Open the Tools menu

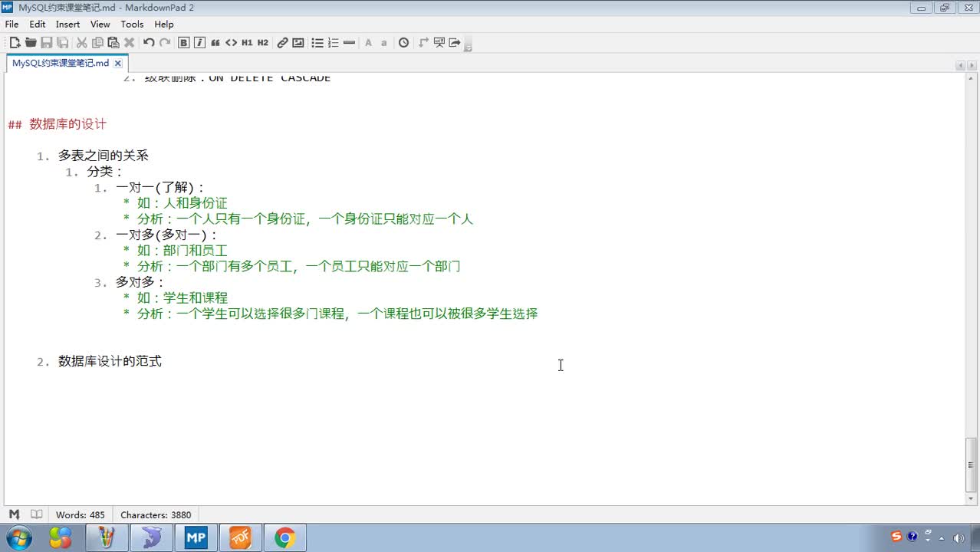[132, 25]
